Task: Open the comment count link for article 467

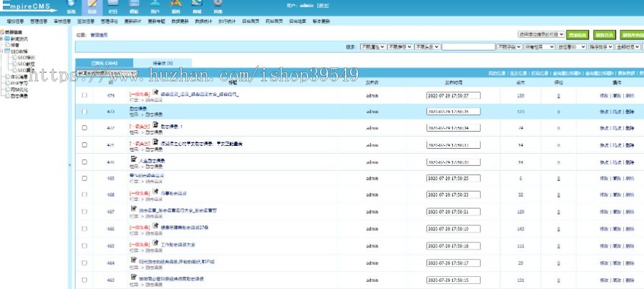Action: 559,212
